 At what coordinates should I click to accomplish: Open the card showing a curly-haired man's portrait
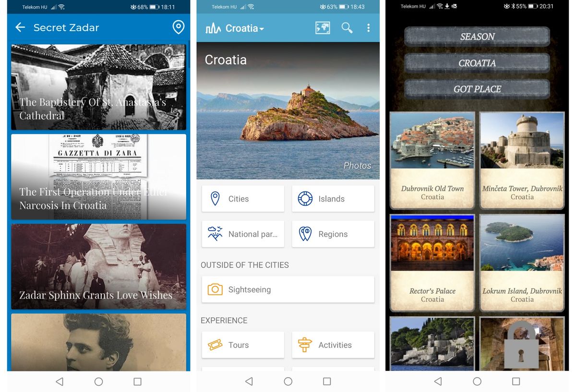coord(98,342)
